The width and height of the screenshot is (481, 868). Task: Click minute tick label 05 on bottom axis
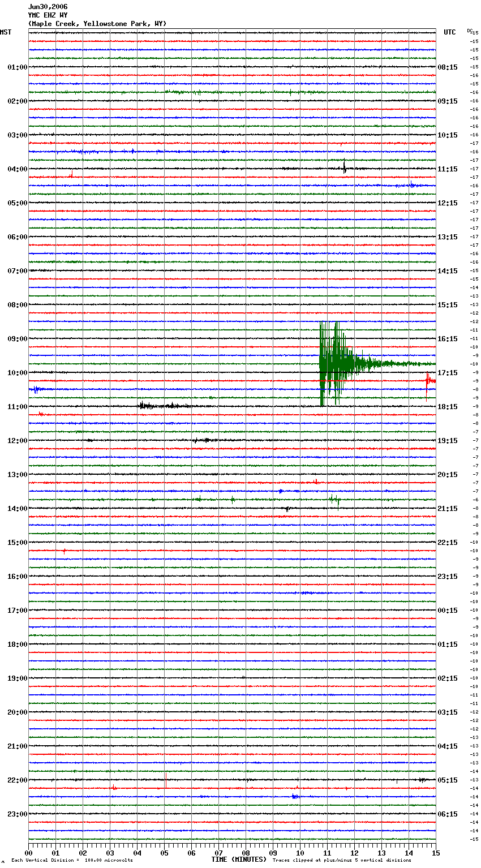point(164,853)
